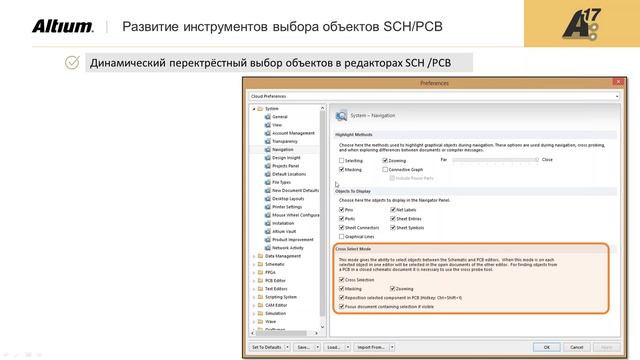Click the Account Management page icon

click(268, 133)
